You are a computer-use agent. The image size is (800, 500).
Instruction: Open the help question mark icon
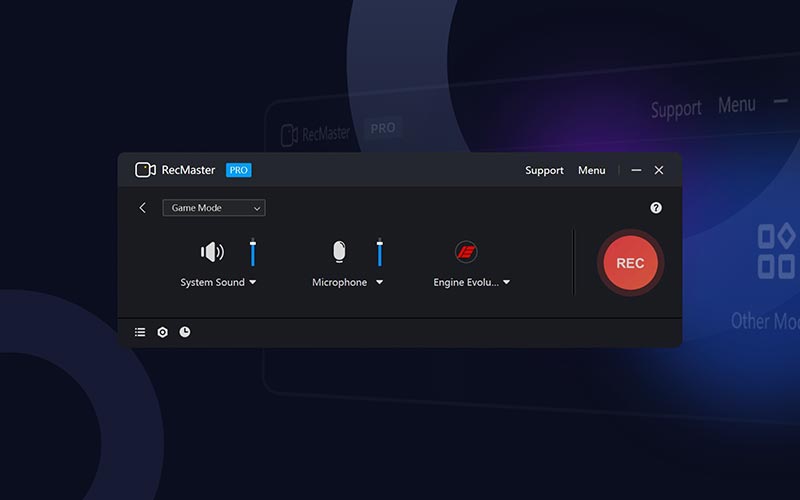656,208
